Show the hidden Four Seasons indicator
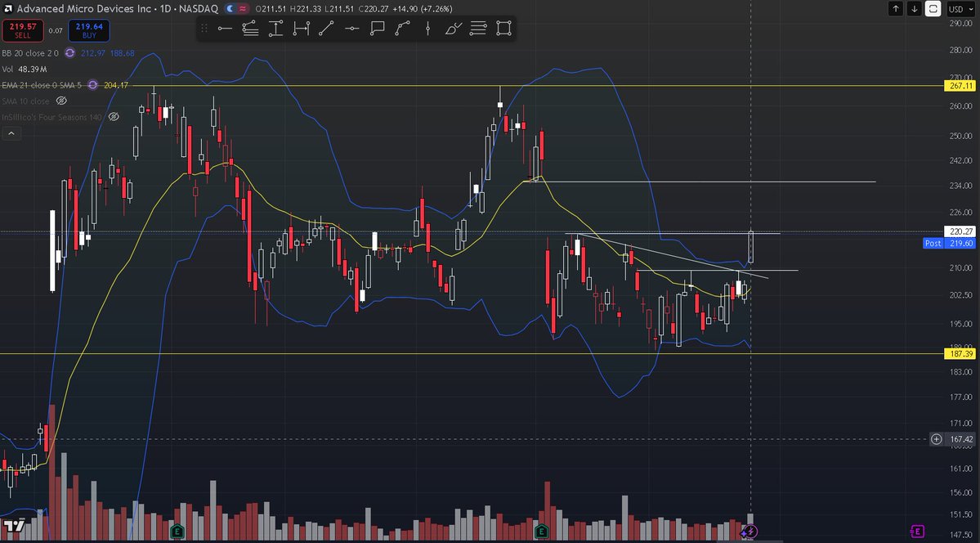This screenshot has height=543, width=980. pyautogui.click(x=114, y=117)
